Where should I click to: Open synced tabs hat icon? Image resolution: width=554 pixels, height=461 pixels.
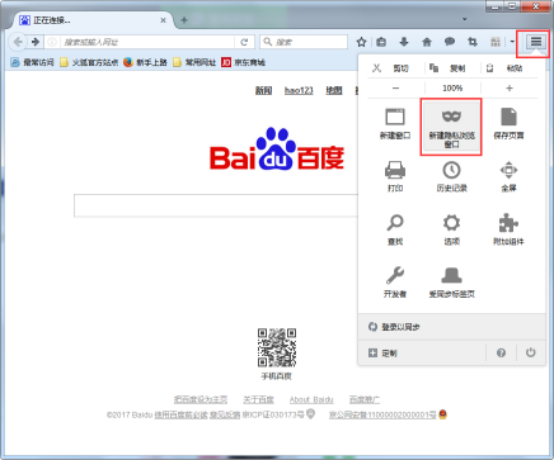[x=452, y=282]
